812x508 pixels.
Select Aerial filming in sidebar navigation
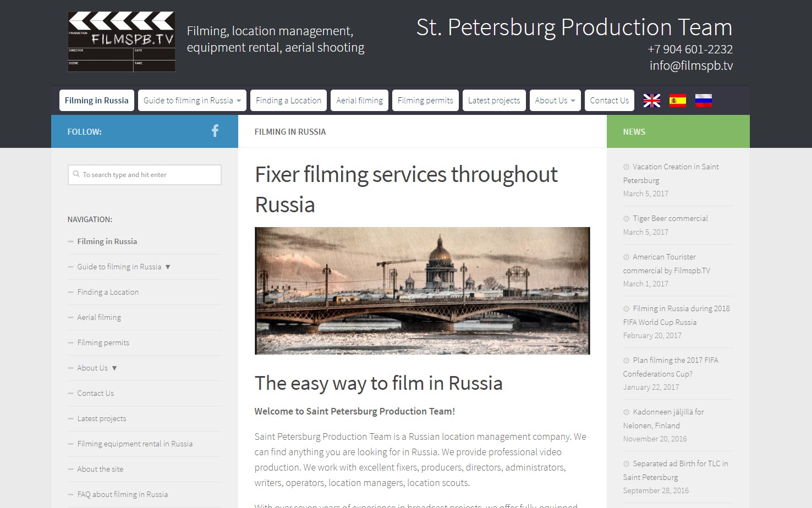click(99, 317)
